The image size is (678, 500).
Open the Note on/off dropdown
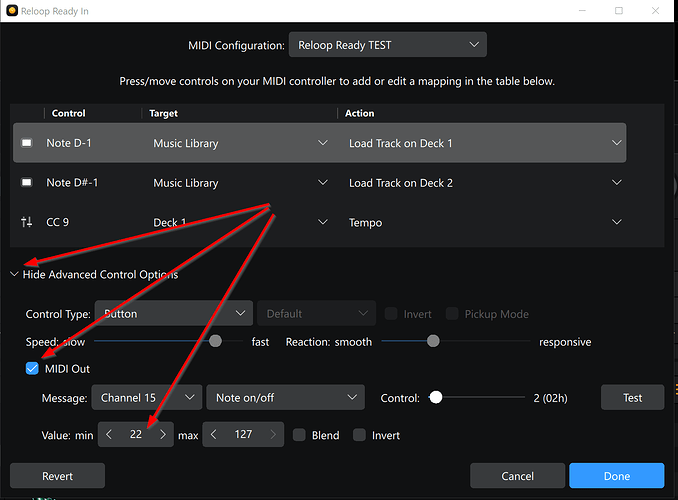285,398
